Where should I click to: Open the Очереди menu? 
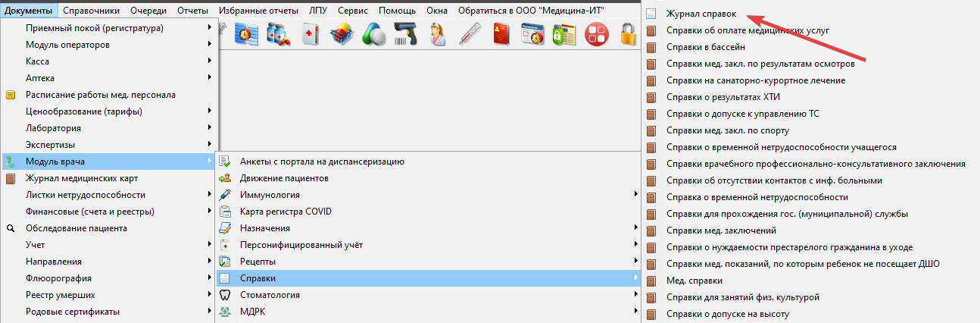[x=148, y=11]
